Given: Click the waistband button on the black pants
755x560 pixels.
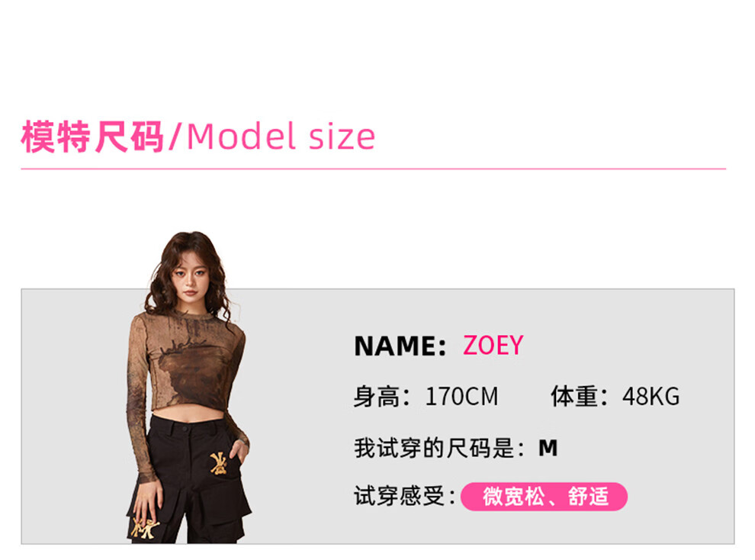Looking at the screenshot, I should pos(185,427).
